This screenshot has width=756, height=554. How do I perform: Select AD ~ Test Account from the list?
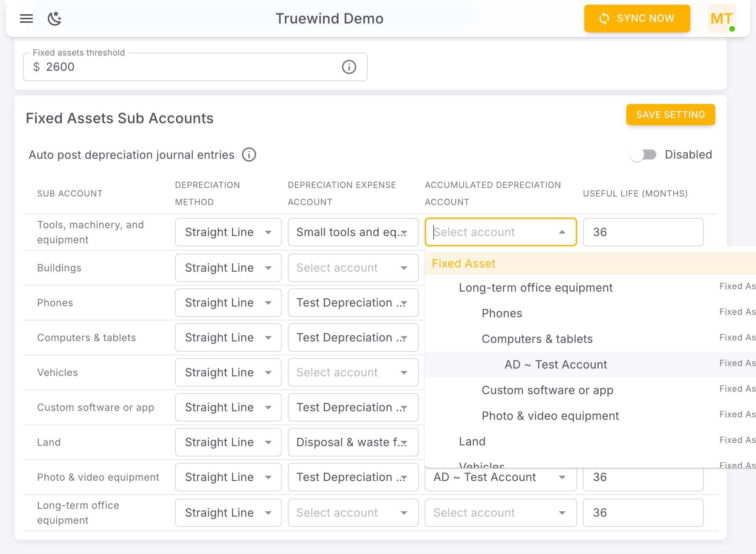click(555, 364)
